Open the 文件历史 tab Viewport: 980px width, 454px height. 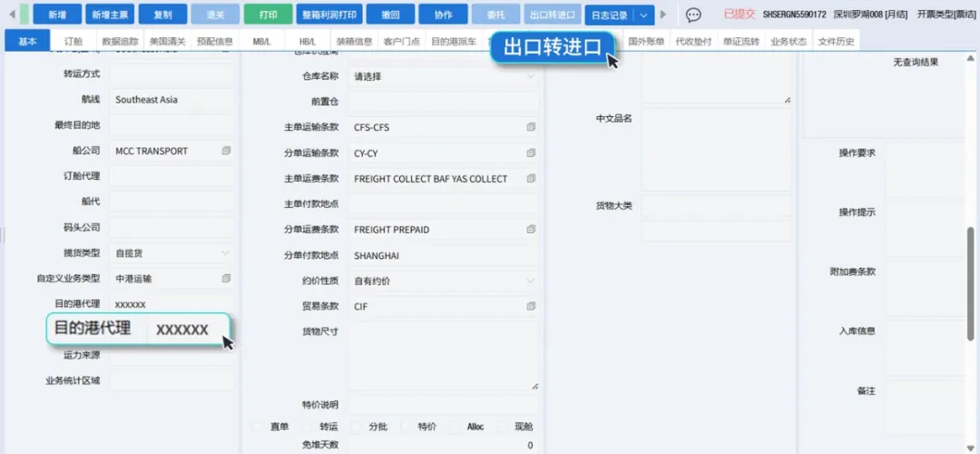click(x=835, y=42)
